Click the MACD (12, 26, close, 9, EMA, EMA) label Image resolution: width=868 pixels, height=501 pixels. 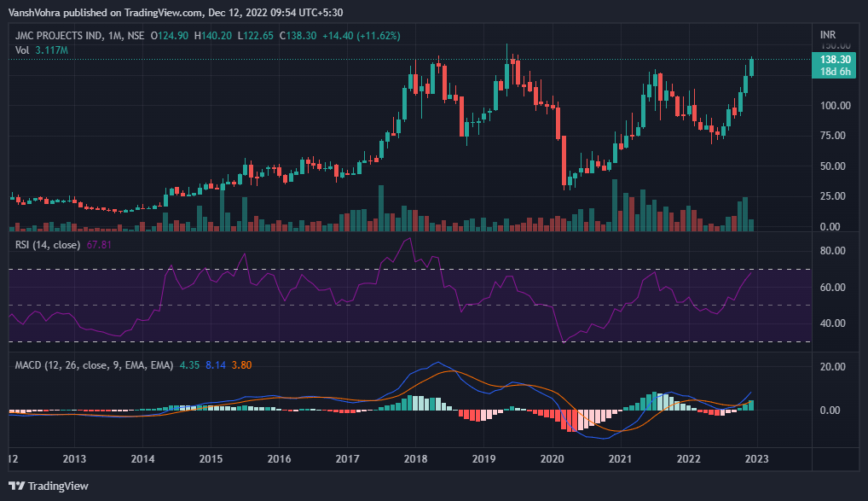tap(94, 365)
